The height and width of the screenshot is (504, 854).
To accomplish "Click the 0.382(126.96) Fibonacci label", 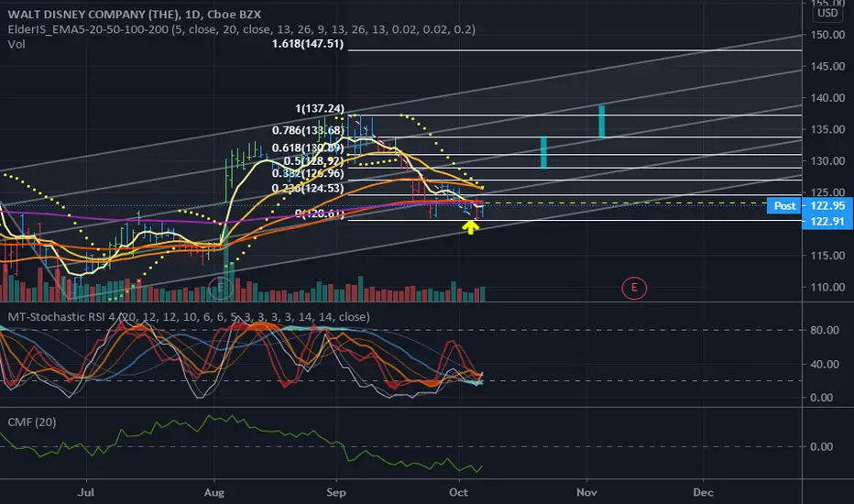I will click(308, 173).
